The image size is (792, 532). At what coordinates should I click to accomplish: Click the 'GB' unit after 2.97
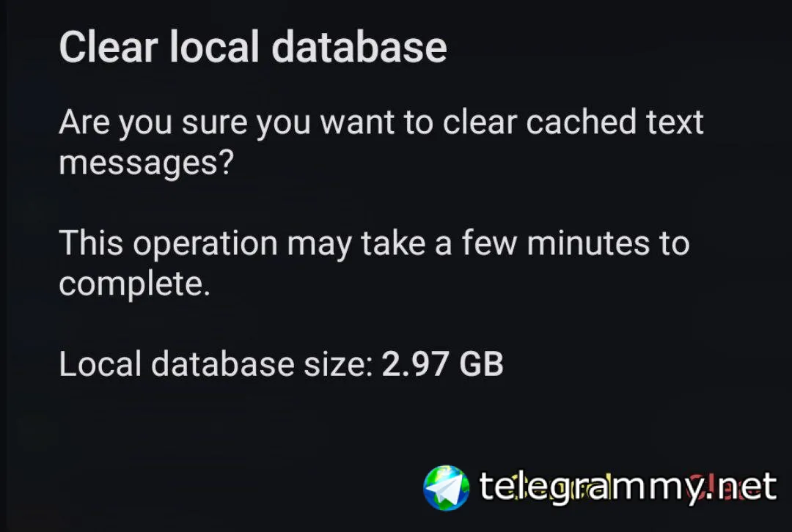481,364
